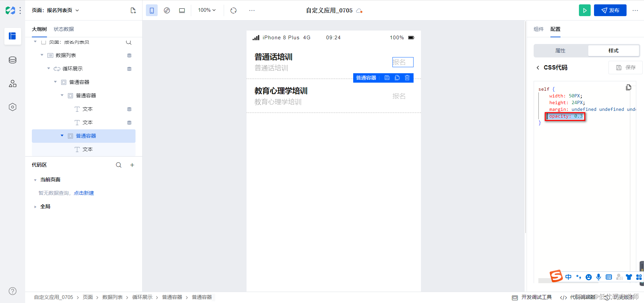Select the 普通话培训 bold title on canvas
Image resolution: width=644 pixels, height=303 pixels.
273,57
